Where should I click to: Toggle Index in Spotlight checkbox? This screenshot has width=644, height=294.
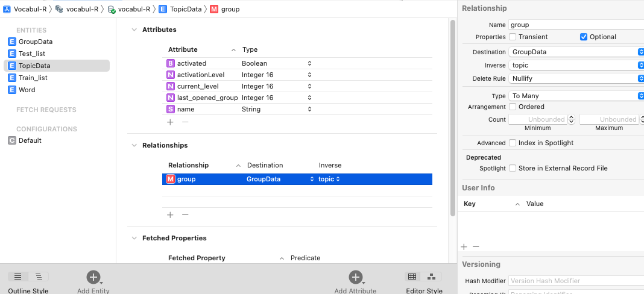coord(513,143)
